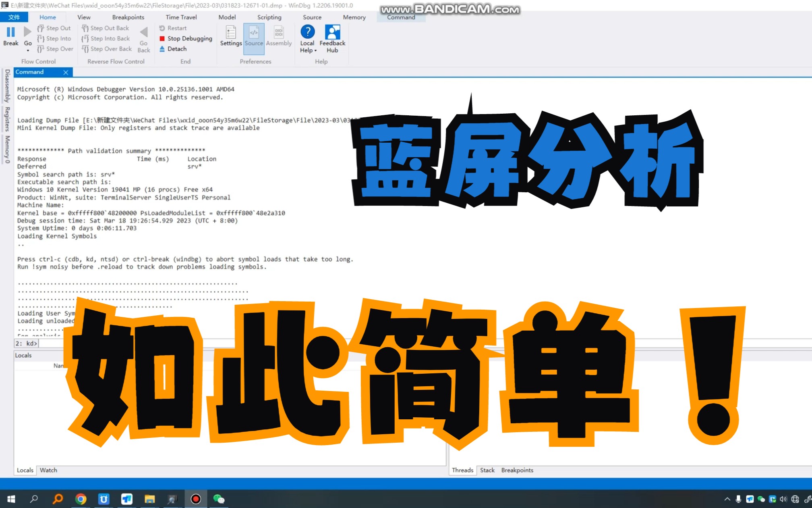Click Step Into Back

pos(106,39)
